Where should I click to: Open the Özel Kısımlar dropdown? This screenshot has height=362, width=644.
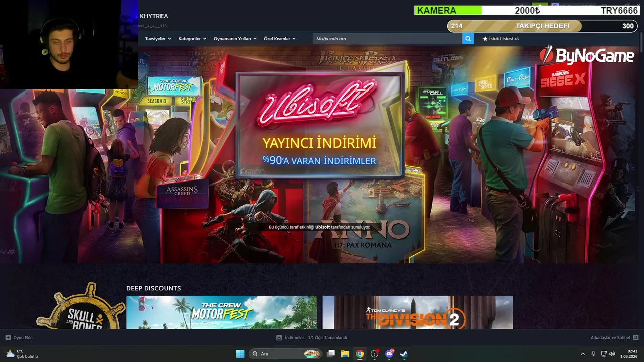click(x=280, y=39)
